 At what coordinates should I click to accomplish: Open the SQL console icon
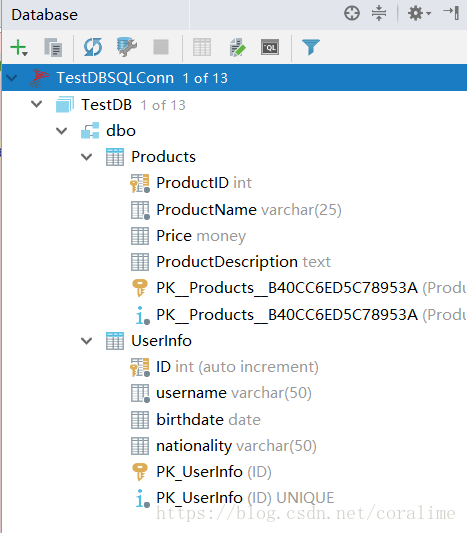click(x=270, y=47)
